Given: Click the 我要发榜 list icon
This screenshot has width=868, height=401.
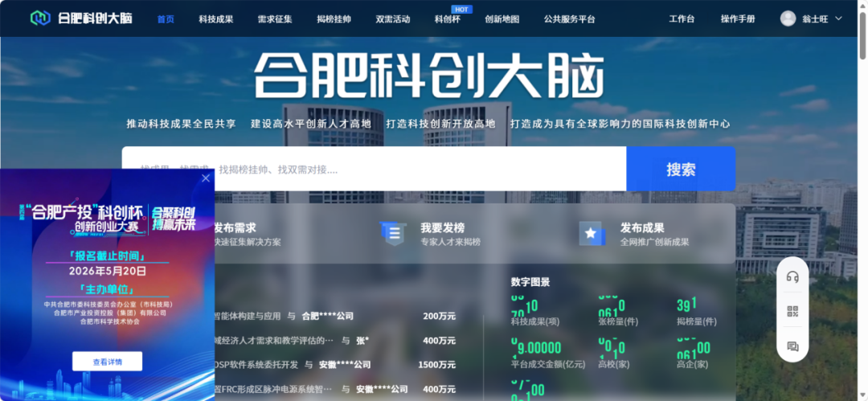Looking at the screenshot, I should coord(393,233).
